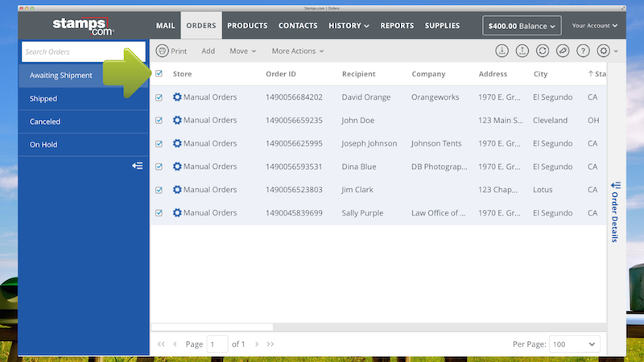Uncheck the John Doe order checkbox
The image size is (644, 362).
(159, 121)
